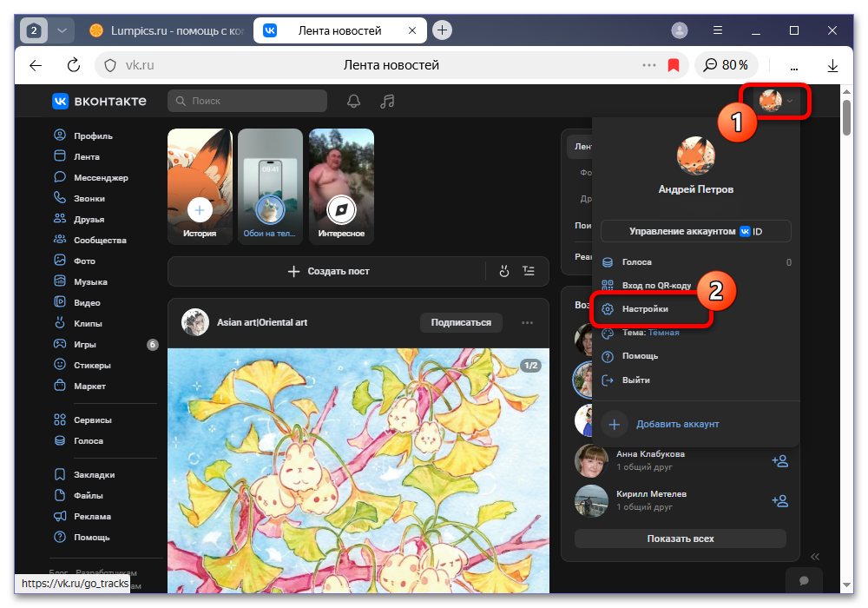Image resolution: width=868 pixels, height=608 pixels.
Task: Open Маркет in the sidebar
Action: click(79, 386)
